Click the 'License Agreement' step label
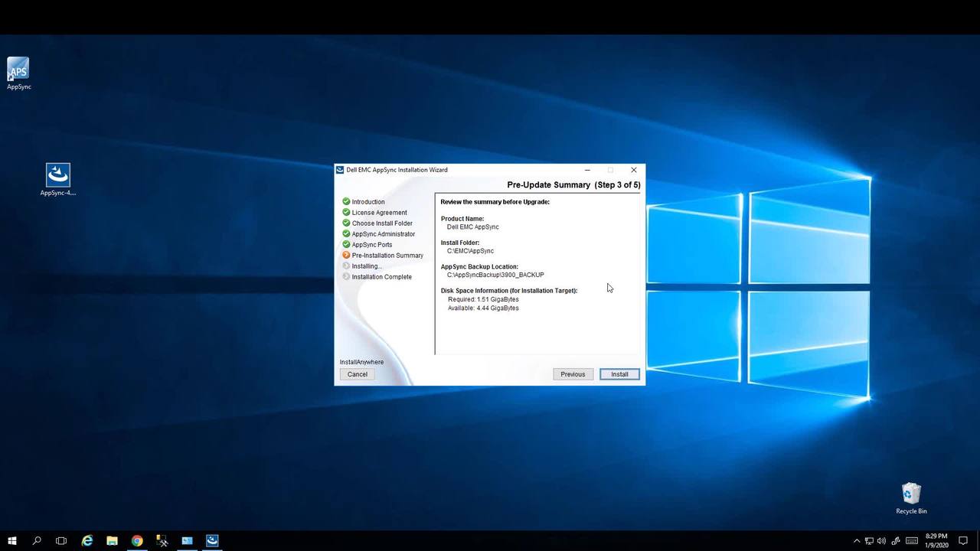 380,213
